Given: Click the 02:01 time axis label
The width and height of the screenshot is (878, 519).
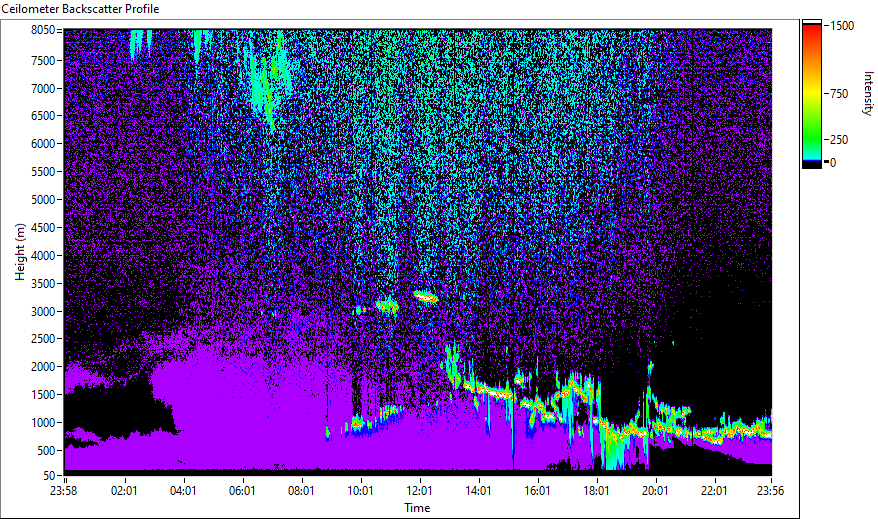Looking at the screenshot, I should pyautogui.click(x=124, y=491).
